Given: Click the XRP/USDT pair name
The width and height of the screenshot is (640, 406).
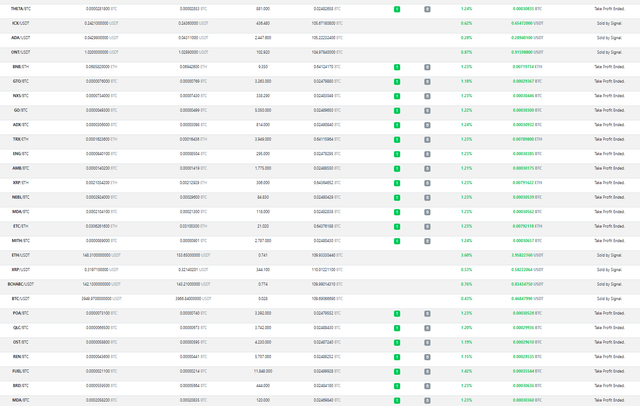Looking at the screenshot, I should [x=20, y=270].
